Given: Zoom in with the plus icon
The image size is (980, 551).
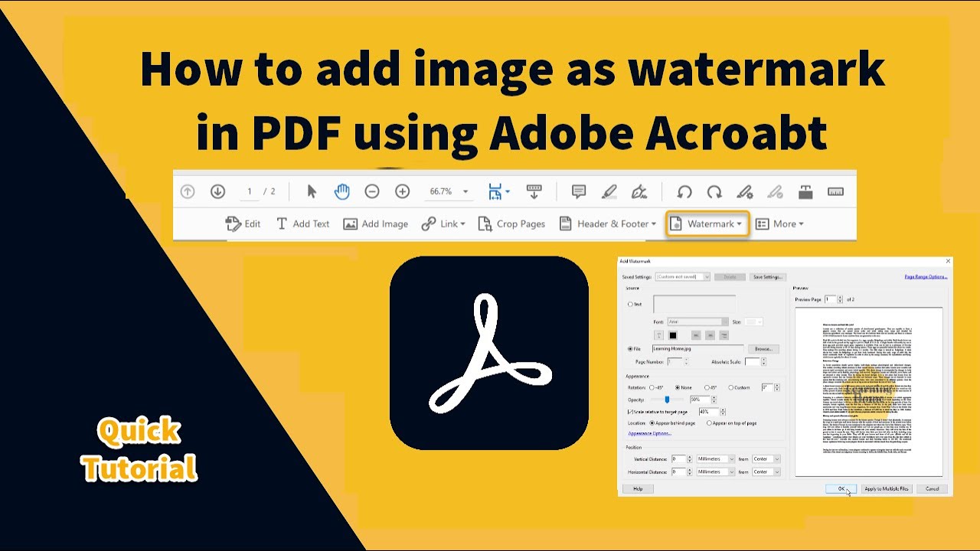Looking at the screenshot, I should pyautogui.click(x=403, y=191).
